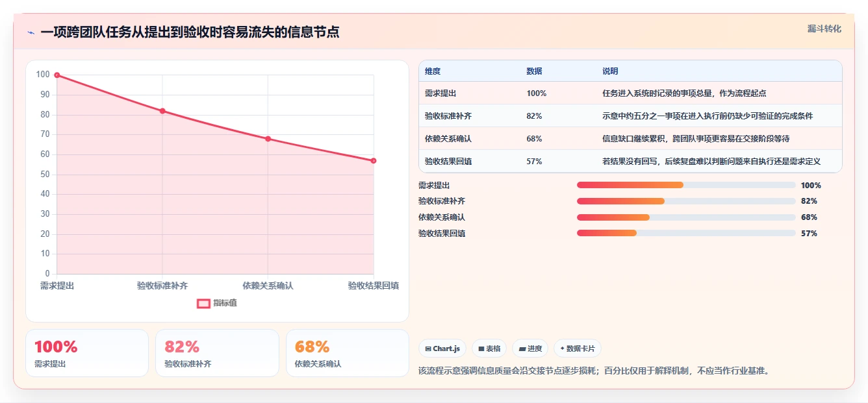Click the footnote text beginning 该流程示意强调
Viewport: 868px width, 403px height.
click(x=594, y=371)
